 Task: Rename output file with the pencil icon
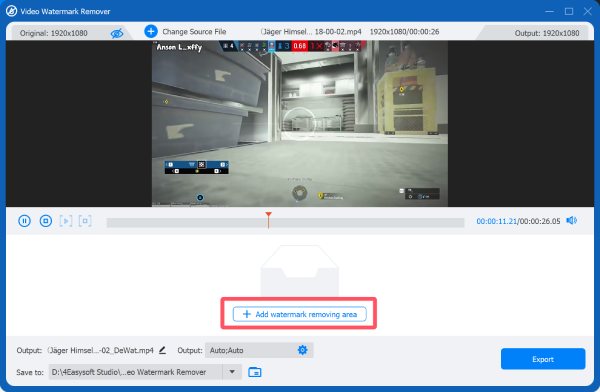[162, 350]
